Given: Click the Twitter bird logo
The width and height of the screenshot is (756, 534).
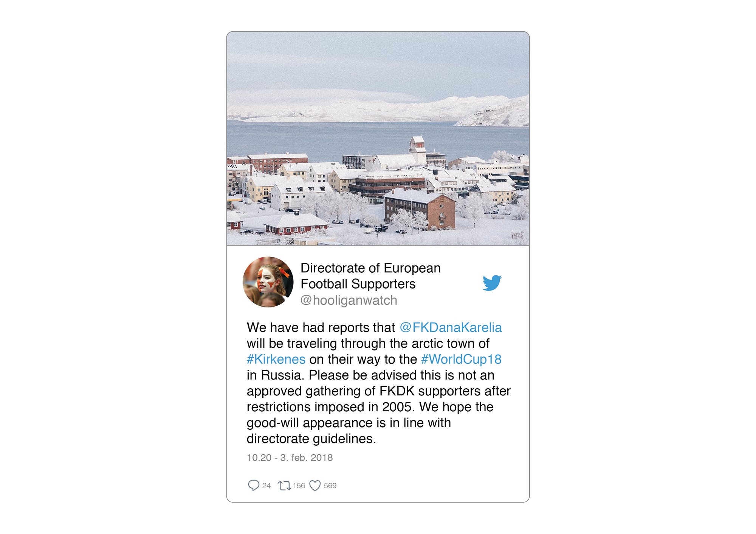Looking at the screenshot, I should pos(492,283).
